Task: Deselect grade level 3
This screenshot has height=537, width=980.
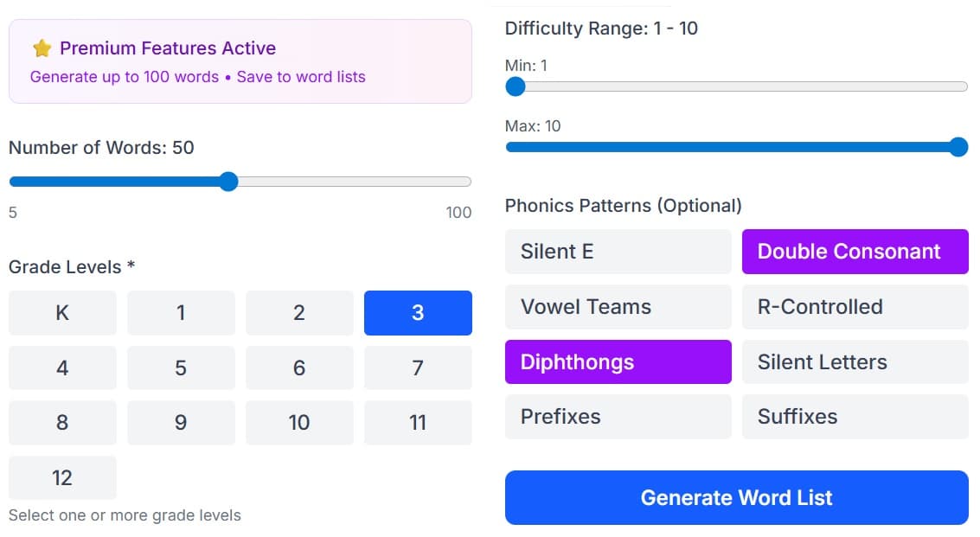Action: (418, 312)
